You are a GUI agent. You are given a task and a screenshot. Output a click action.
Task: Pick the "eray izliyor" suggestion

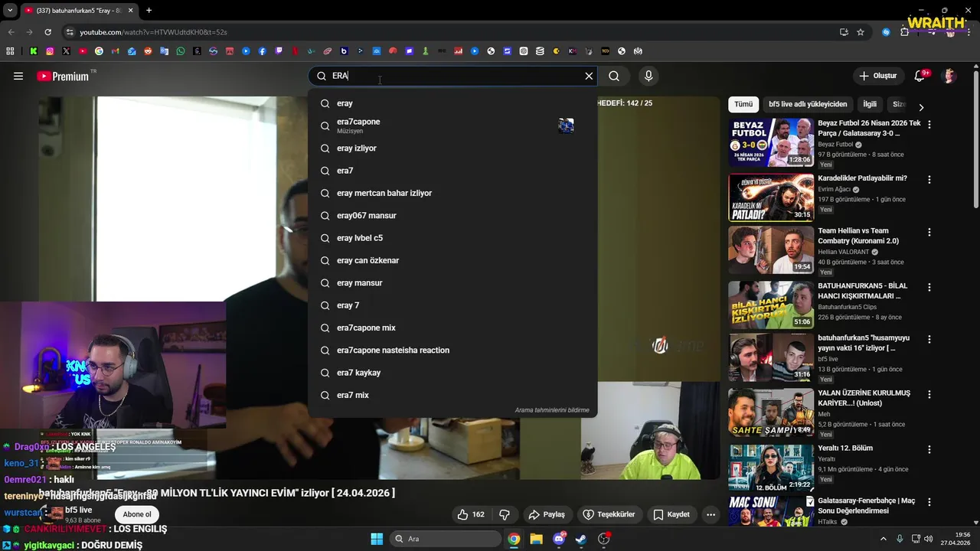[452, 148]
